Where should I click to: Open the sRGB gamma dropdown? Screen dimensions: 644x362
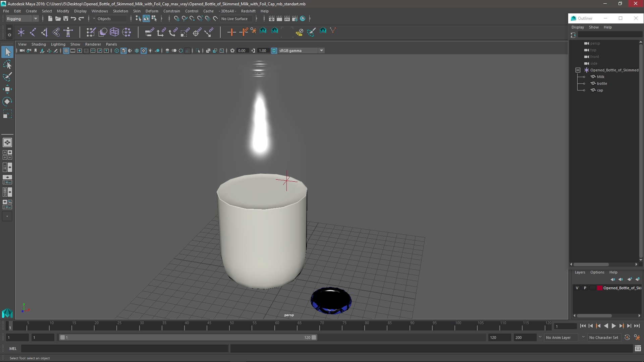click(301, 51)
